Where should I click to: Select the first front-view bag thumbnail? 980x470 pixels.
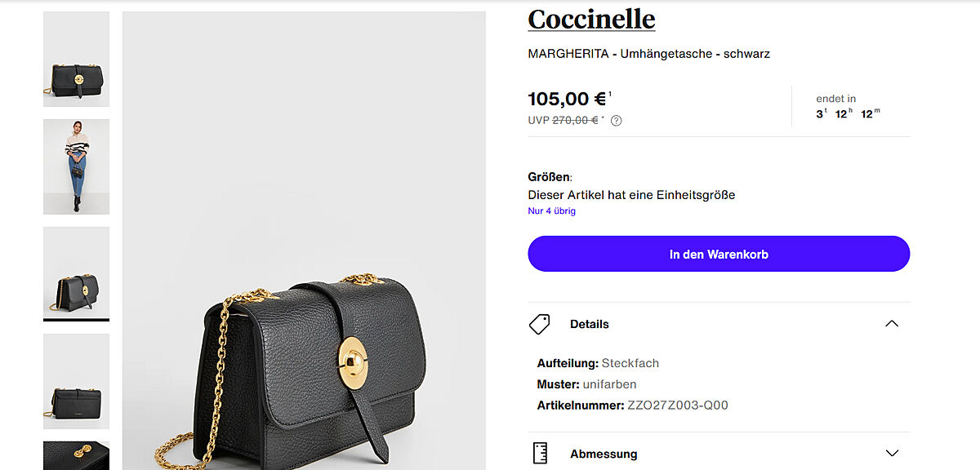(76, 59)
